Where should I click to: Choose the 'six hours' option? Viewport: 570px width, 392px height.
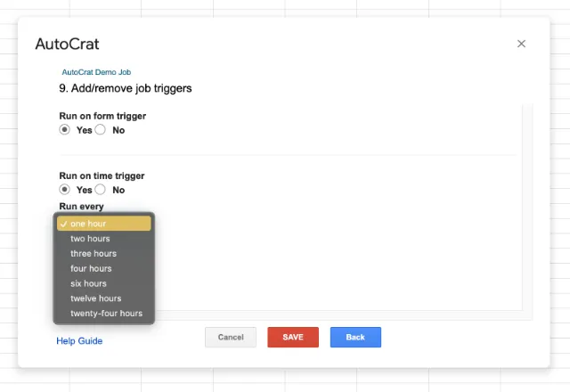click(88, 283)
